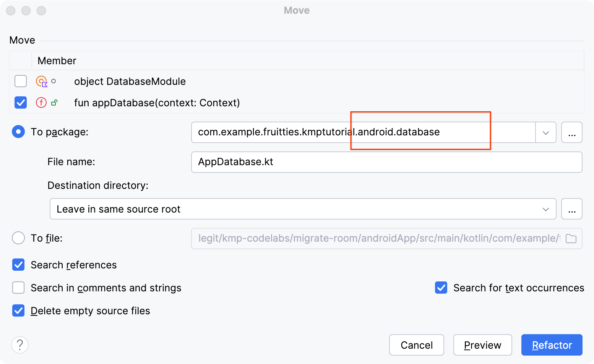The width and height of the screenshot is (594, 364).
Task: Select the To package radio button
Action: 18,132
